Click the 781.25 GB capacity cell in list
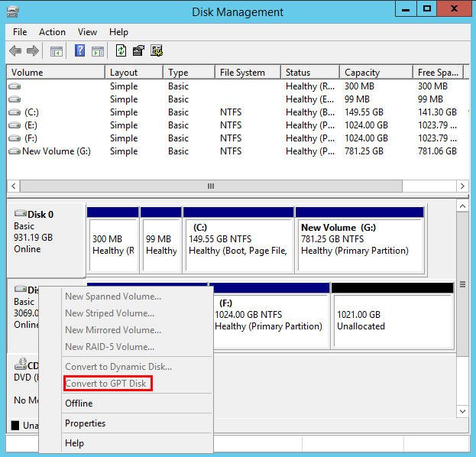This screenshot has width=476, height=457. pyautogui.click(x=364, y=151)
